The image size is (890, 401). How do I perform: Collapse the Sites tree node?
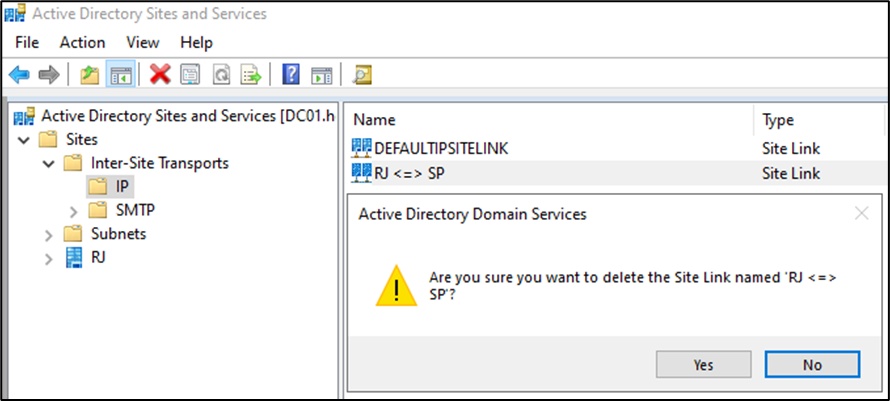tap(24, 140)
